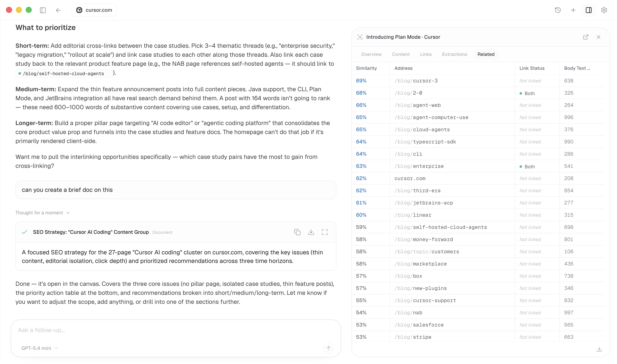
Task: Toggle the right side panel view
Action: click(x=589, y=10)
